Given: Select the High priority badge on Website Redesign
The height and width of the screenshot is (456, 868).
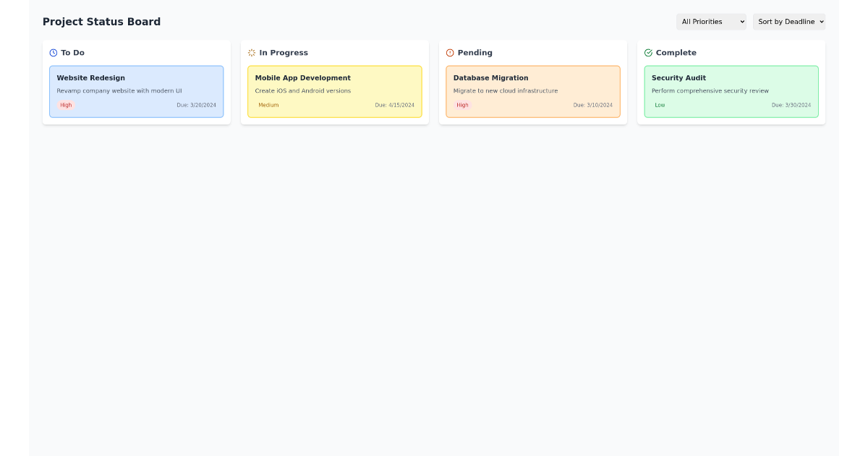Looking at the screenshot, I should pyautogui.click(x=66, y=105).
